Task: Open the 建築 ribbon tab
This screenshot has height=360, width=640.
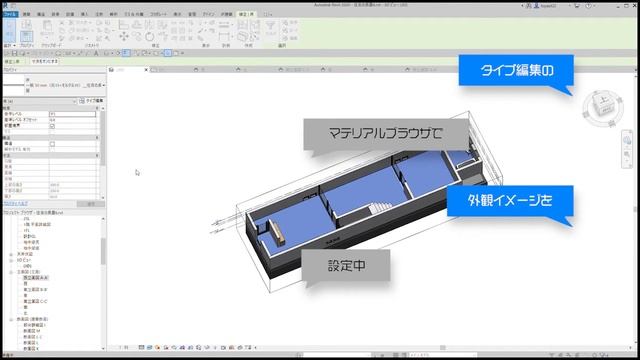Action: tap(27, 14)
